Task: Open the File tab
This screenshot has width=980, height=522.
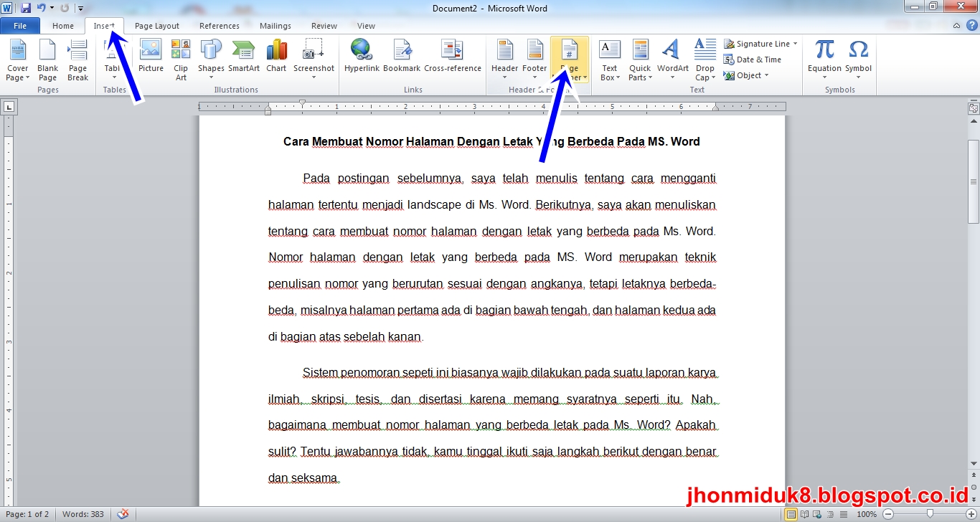Action: pos(20,26)
